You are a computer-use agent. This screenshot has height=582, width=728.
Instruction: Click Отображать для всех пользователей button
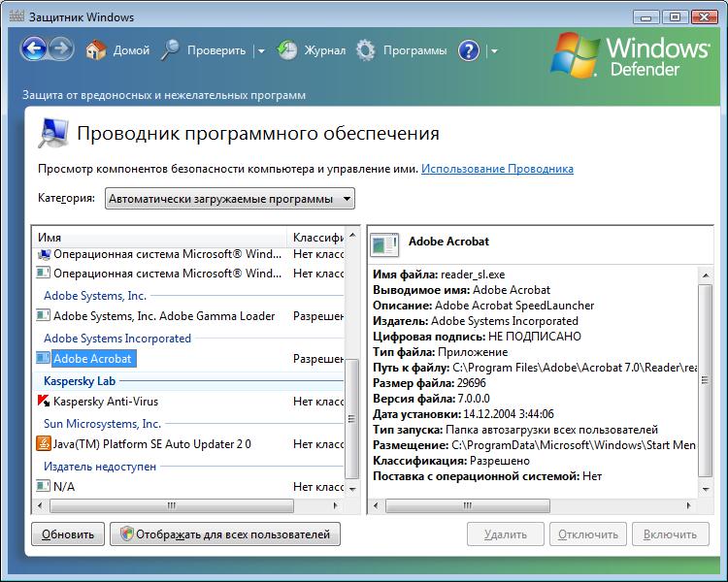click(x=225, y=534)
